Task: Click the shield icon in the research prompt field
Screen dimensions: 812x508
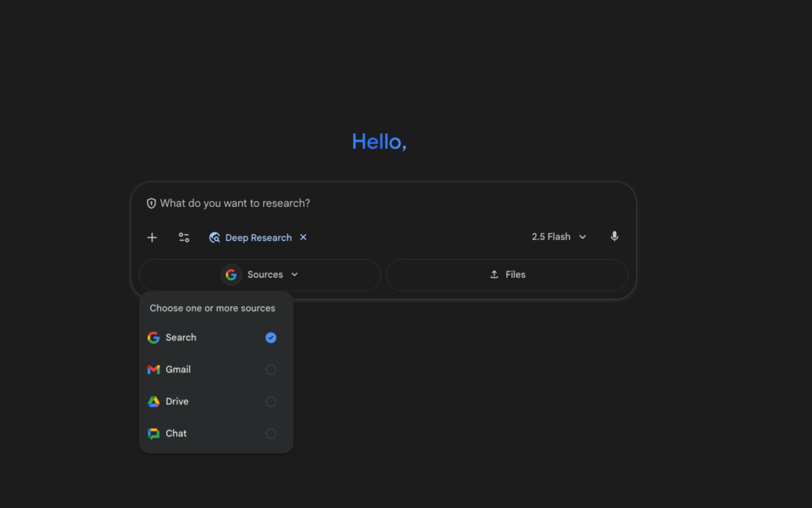Action: click(x=151, y=202)
